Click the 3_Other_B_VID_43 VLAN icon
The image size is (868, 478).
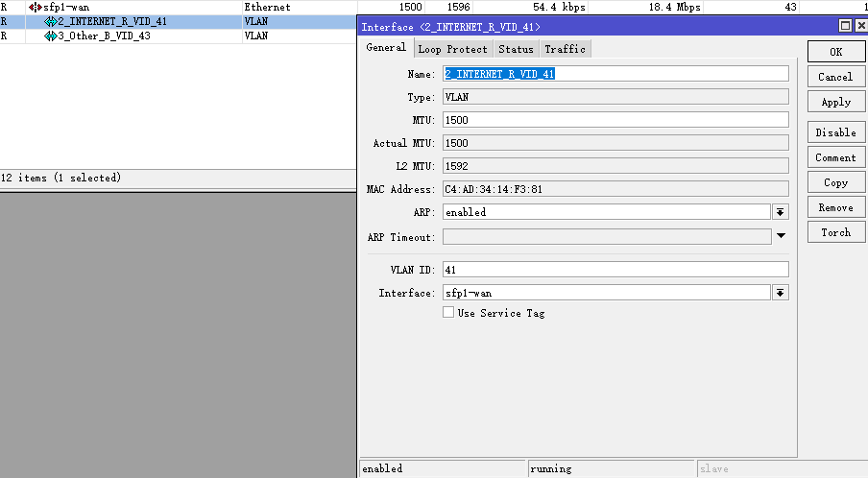click(x=51, y=36)
